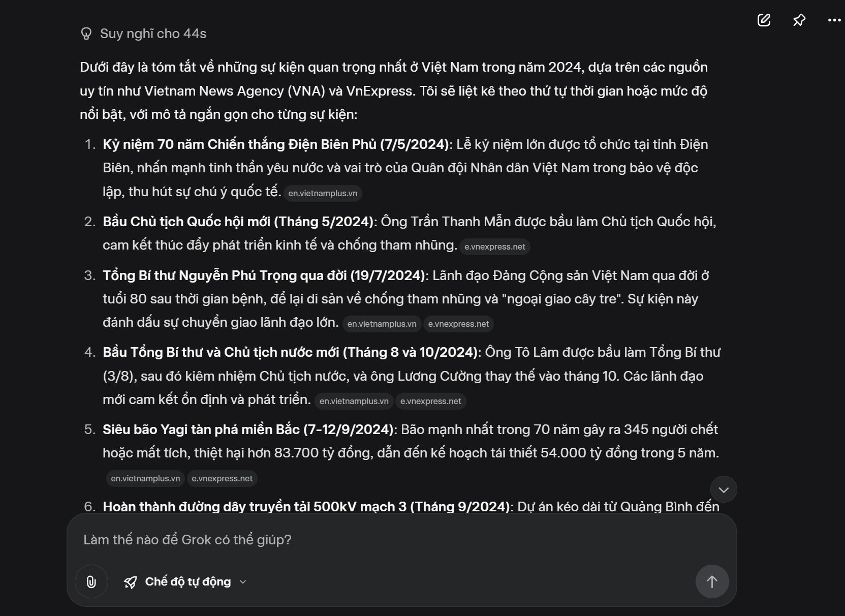845x616 pixels.
Task: Click the rocket mode icon
Action: (131, 582)
